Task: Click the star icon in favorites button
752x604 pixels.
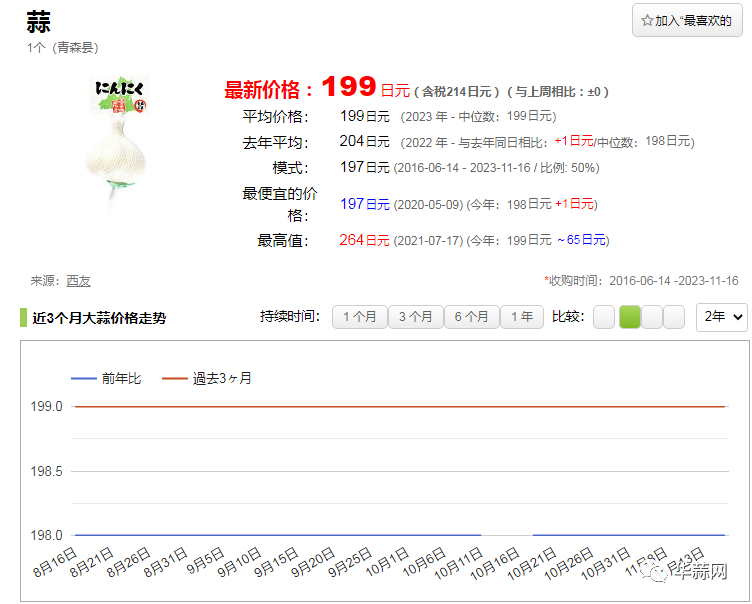Action: pyautogui.click(x=647, y=21)
